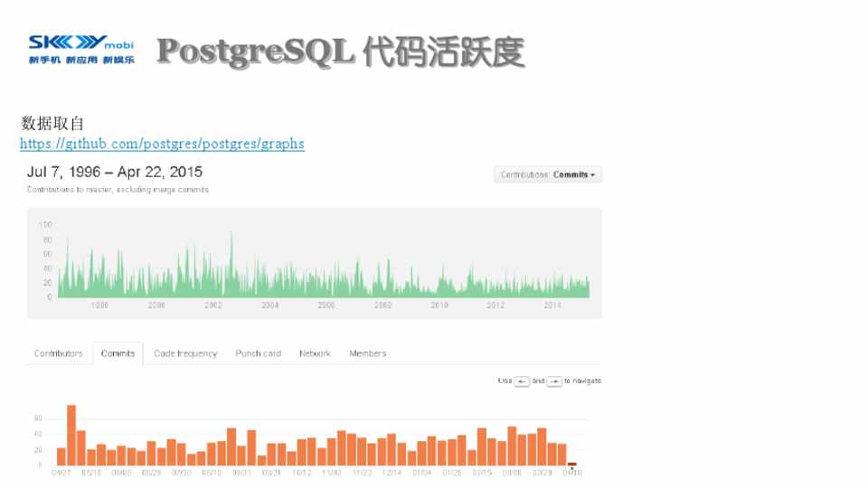868x488 pixels.
Task: Open the Contributions: Commits dropdown
Action: 548,174
